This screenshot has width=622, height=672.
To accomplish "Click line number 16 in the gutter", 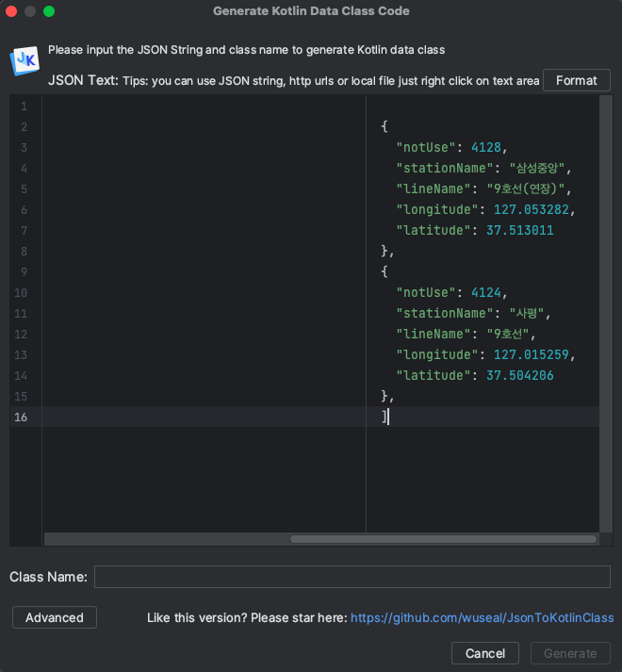I will pos(21,417).
